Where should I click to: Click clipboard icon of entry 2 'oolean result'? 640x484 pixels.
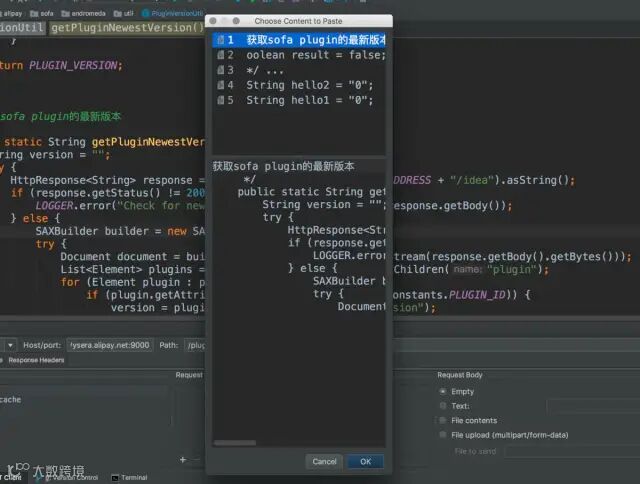pos(220,55)
